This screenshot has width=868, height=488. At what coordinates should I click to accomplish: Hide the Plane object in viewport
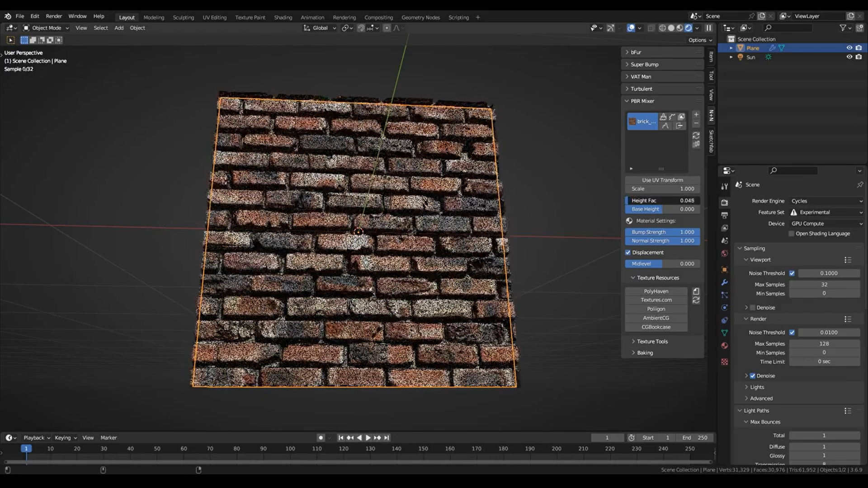pos(849,48)
